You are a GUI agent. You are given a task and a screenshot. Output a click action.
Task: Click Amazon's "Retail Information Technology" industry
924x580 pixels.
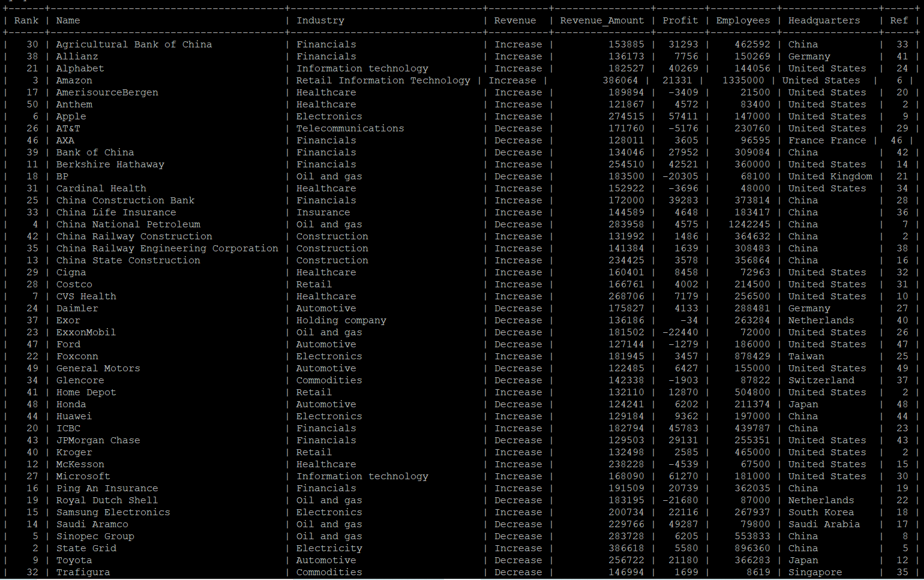(383, 80)
